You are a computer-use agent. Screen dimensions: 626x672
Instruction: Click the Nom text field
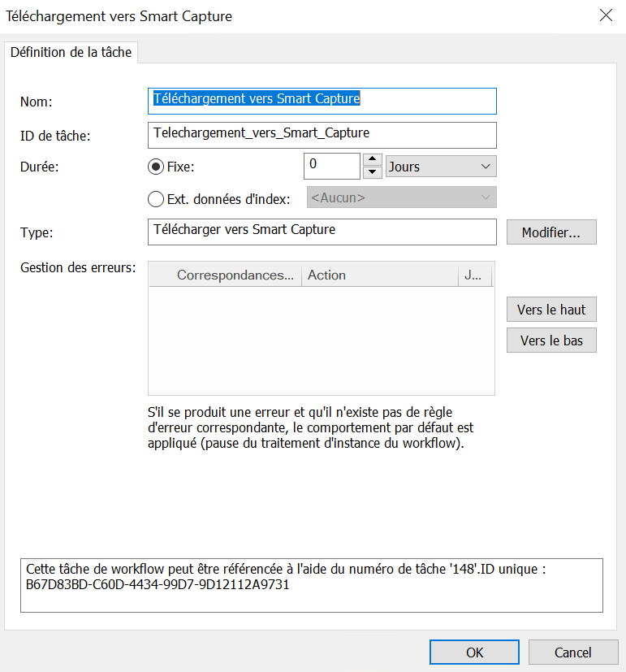(322, 101)
